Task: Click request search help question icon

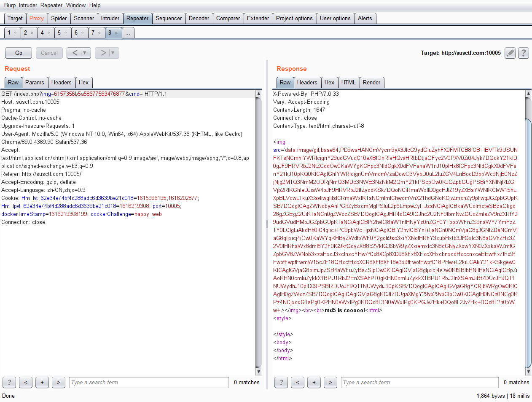Action: click(9, 382)
